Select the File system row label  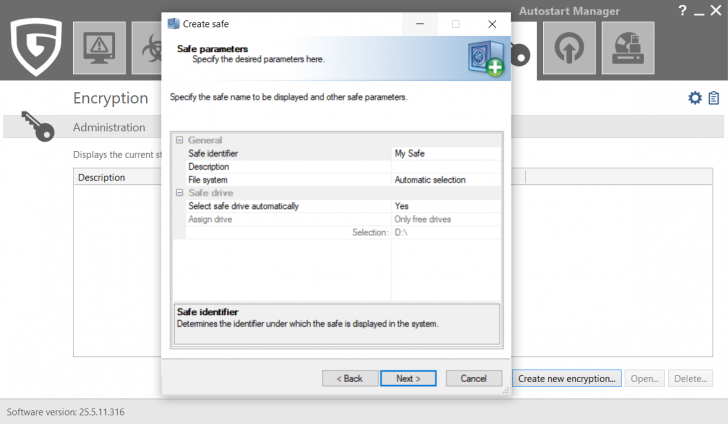208,180
